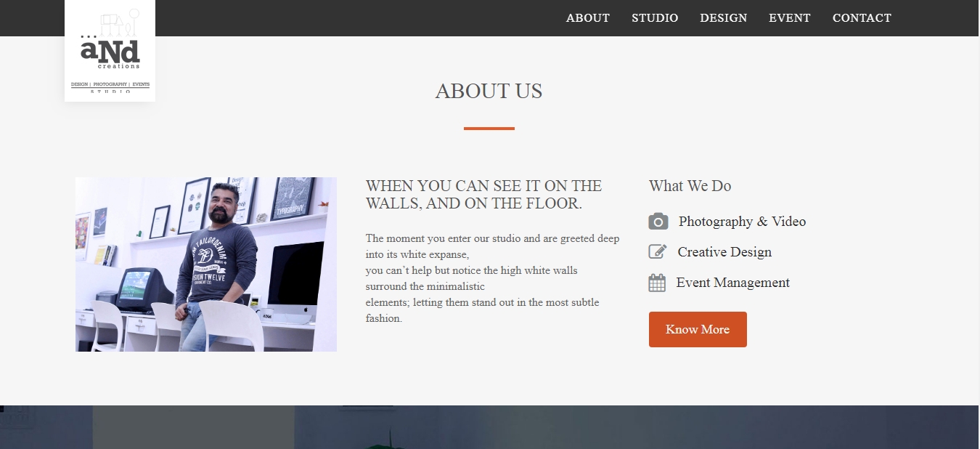980x449 pixels.
Task: Click the Know More button
Action: pyautogui.click(x=698, y=329)
